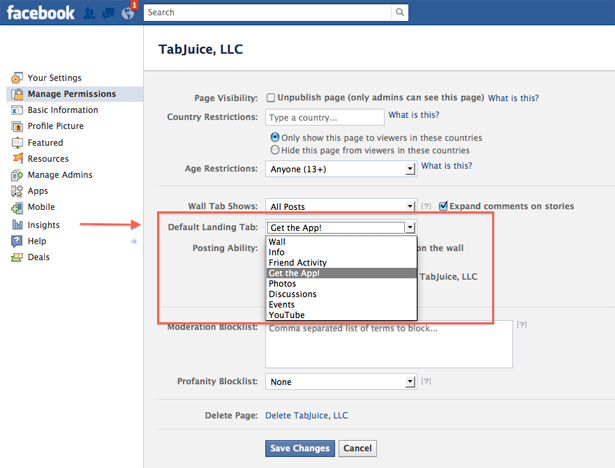The height and width of the screenshot is (468, 615).
Task: Click the Moderation Blocklist text area
Action: [x=389, y=344]
